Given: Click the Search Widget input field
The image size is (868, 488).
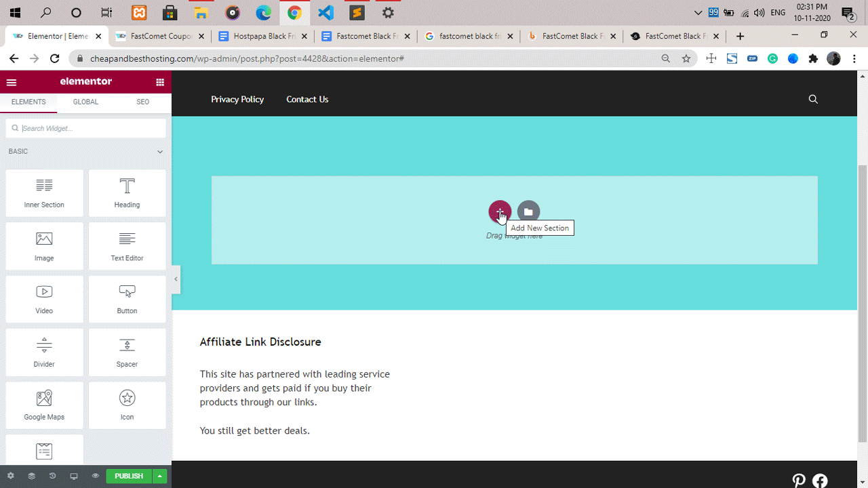Looking at the screenshot, I should [x=85, y=127].
